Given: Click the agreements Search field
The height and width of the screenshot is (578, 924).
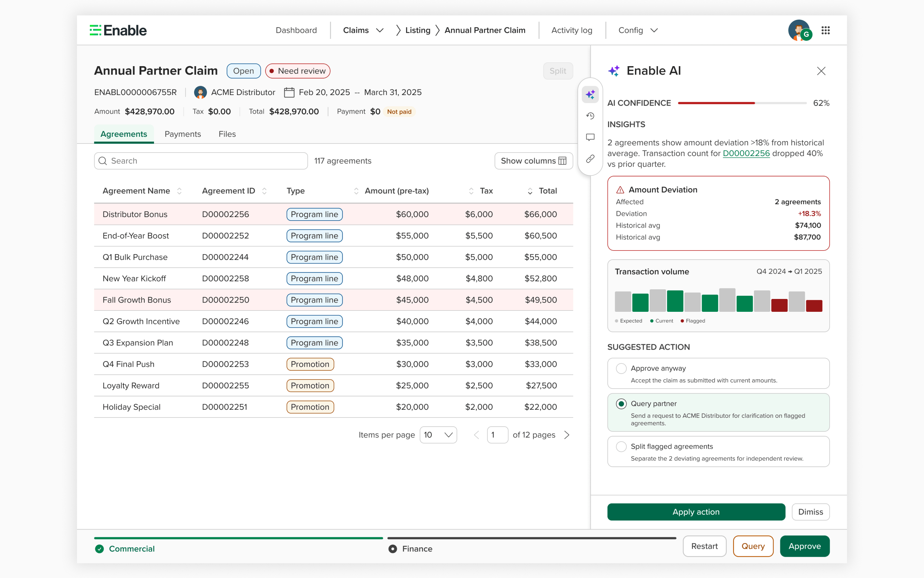Looking at the screenshot, I should pos(201,161).
